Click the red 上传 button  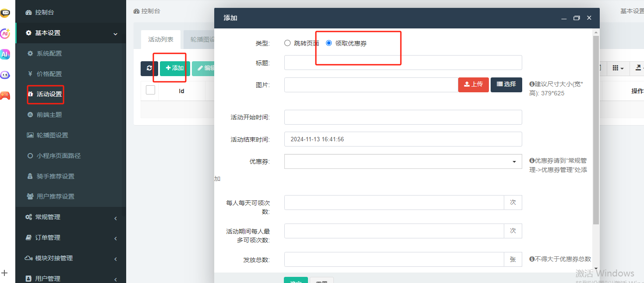(474, 84)
